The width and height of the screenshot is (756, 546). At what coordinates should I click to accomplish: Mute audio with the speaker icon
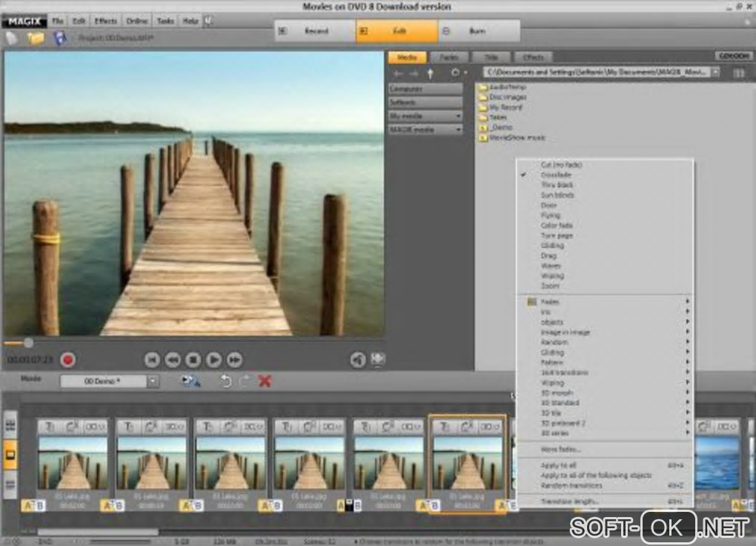click(x=358, y=360)
